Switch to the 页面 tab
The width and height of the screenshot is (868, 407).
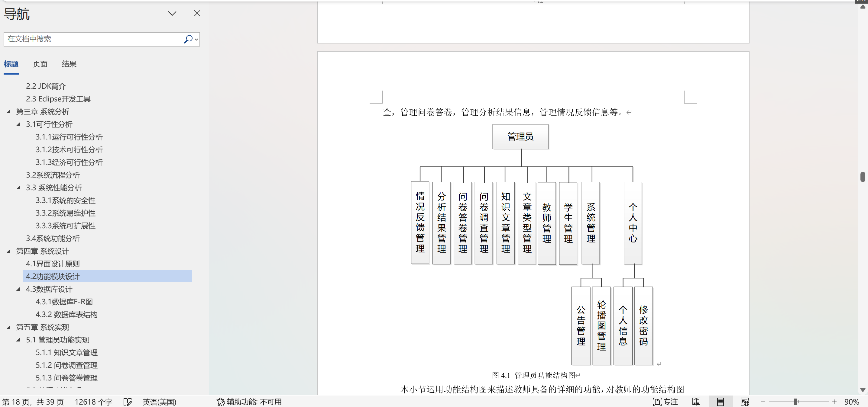[x=40, y=64]
